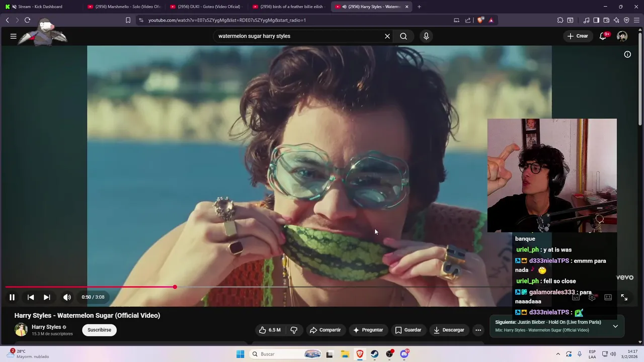
Task: Switch to birds of a feather tab
Action: [x=289, y=7]
